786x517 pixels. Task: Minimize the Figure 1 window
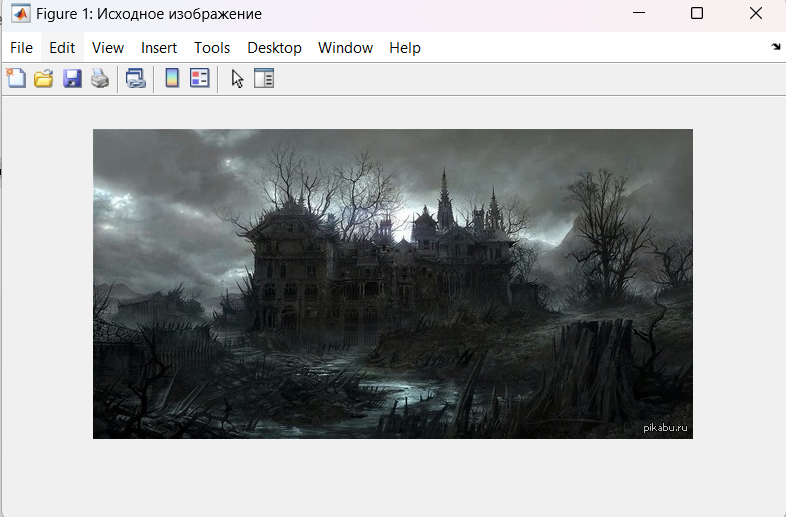point(639,13)
